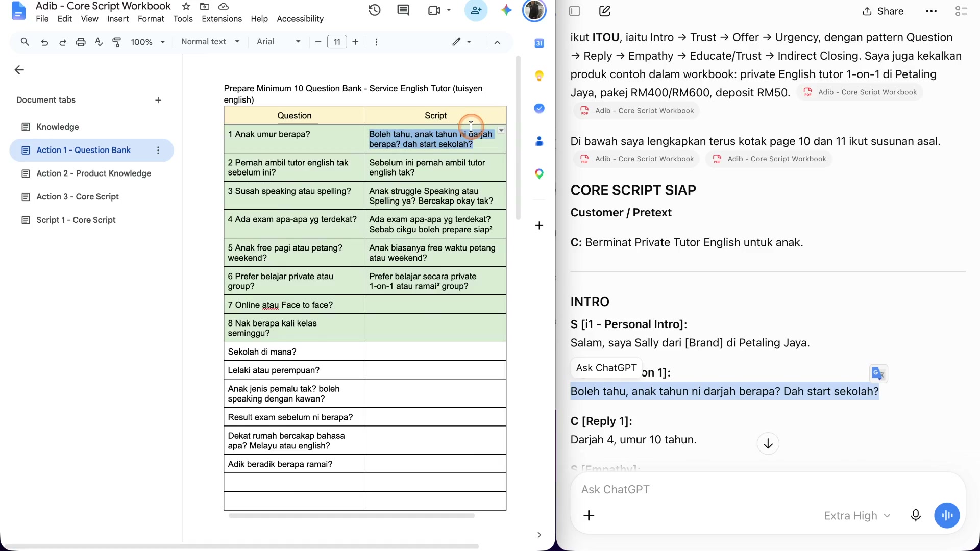Open Arial font dropdown

click(x=278, y=42)
